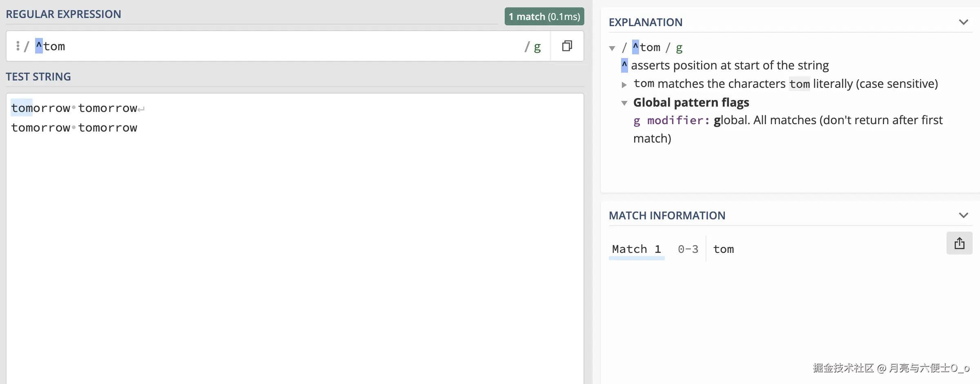Image resolution: width=980 pixels, height=384 pixels.
Task: Open the delimiter options dots menu
Action: [18, 46]
